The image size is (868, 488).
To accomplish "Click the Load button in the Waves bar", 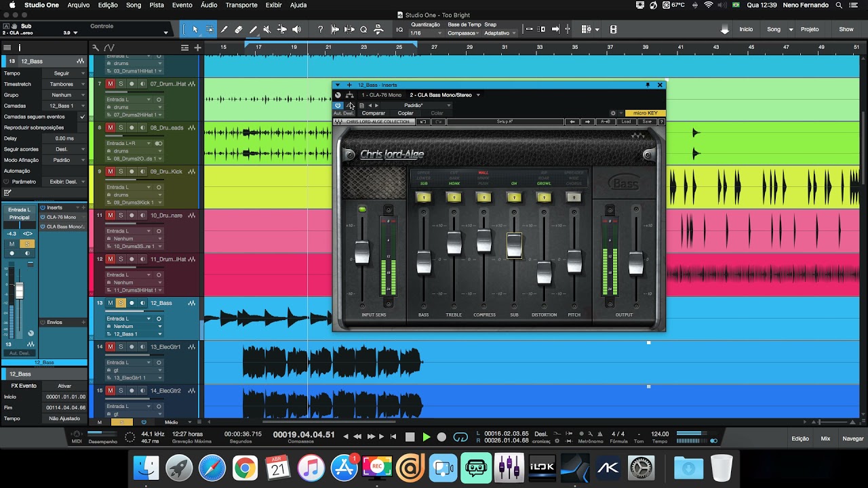I will (x=626, y=122).
